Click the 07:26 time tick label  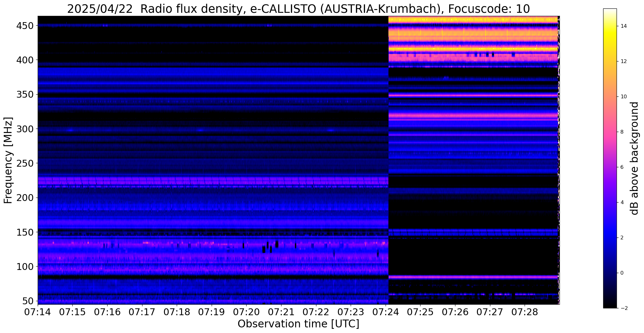click(x=455, y=312)
